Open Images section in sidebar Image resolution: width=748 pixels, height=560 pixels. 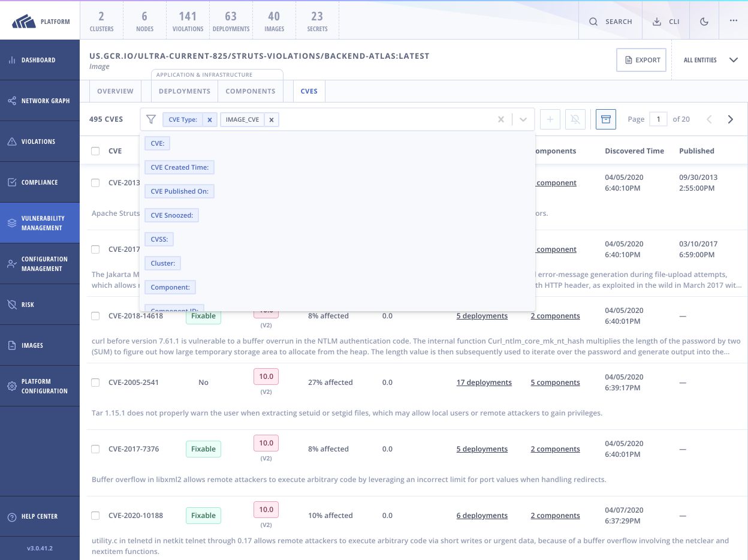(x=40, y=345)
